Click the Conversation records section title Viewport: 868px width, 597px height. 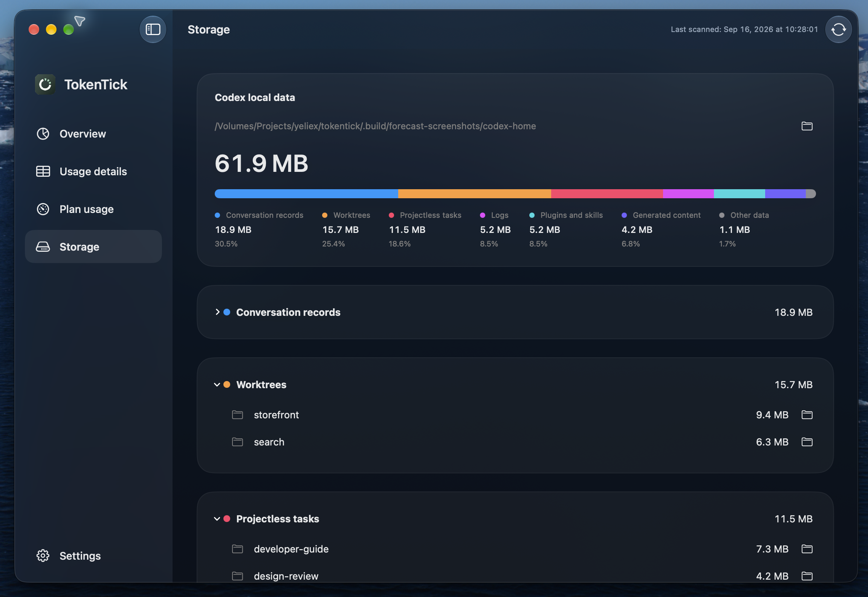288,312
